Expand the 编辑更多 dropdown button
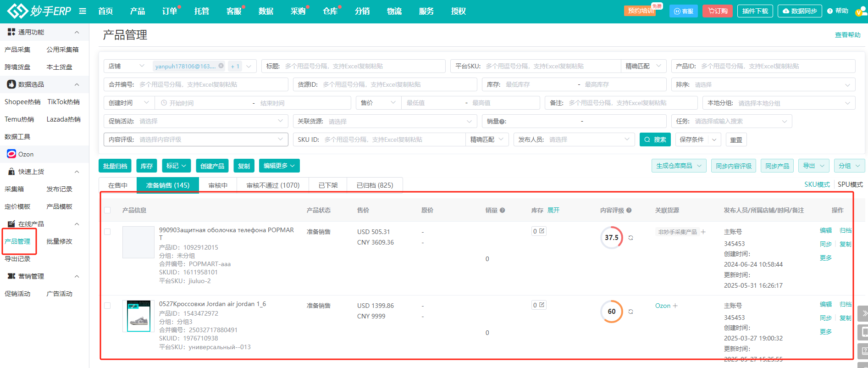The height and width of the screenshot is (368, 868). tap(279, 166)
